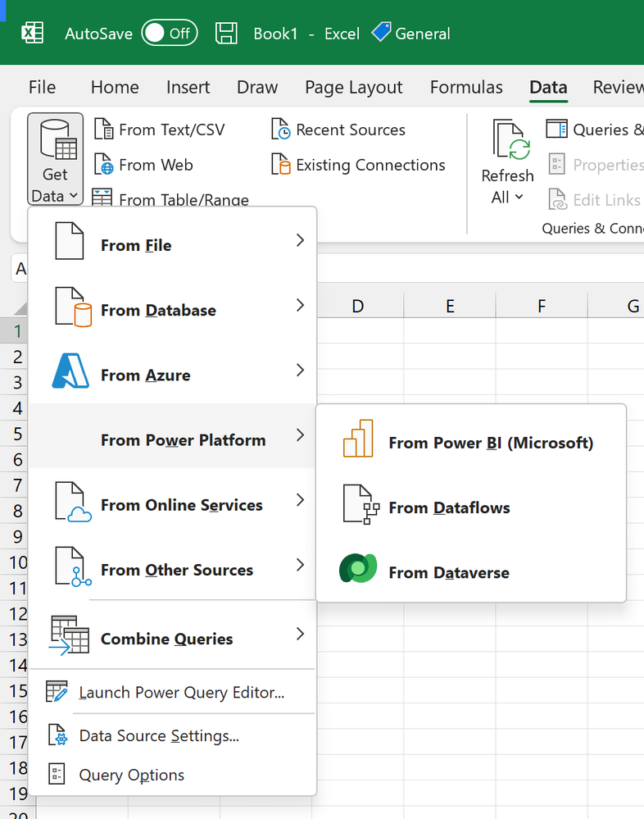Click the Data Source Settings gear icon

point(57,735)
